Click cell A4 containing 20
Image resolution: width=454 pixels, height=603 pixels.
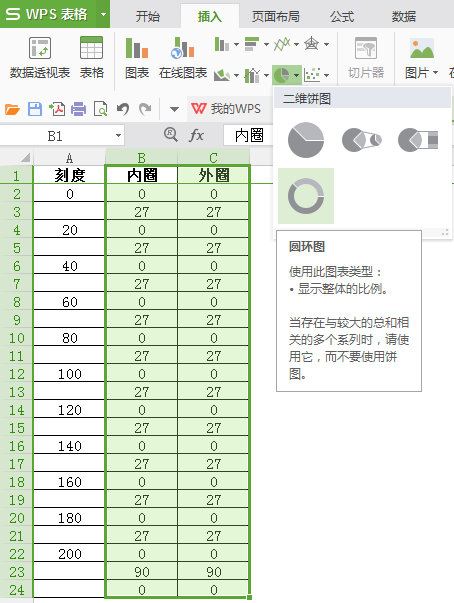click(69, 230)
